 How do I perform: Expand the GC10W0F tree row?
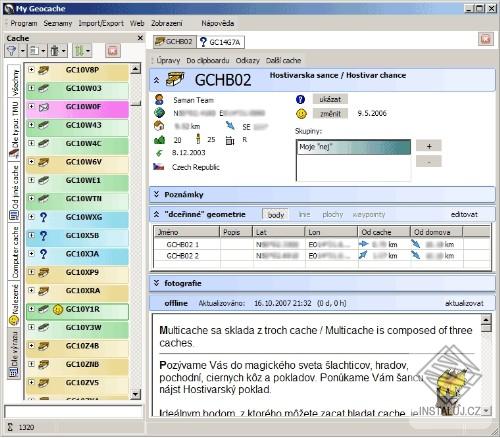(x=31, y=107)
